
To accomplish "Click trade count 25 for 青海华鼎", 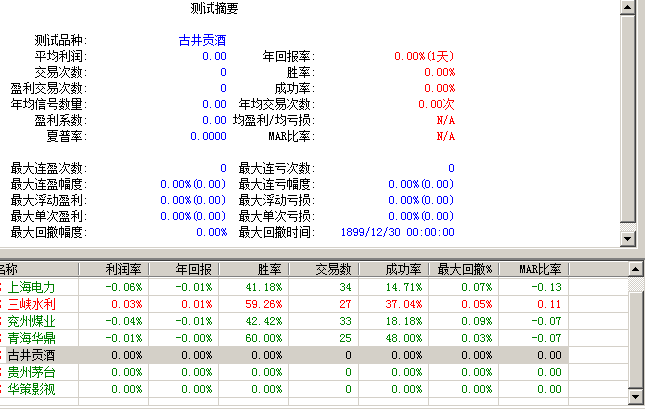I will [346, 338].
